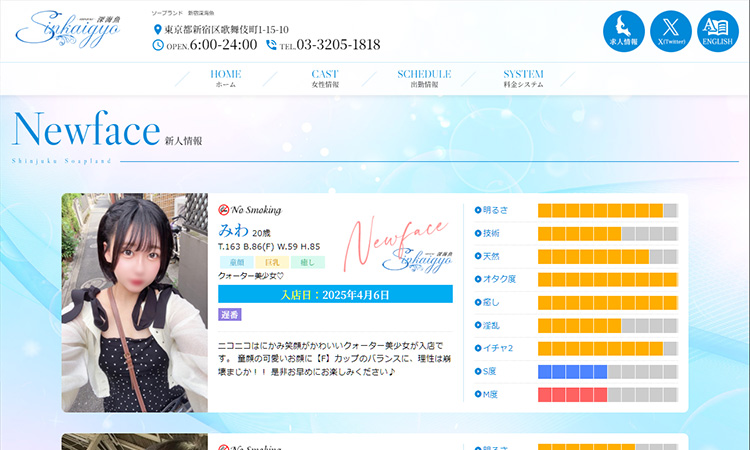Open the second cast card photo at bottom
This screenshot has width=750, height=450.
135,442
